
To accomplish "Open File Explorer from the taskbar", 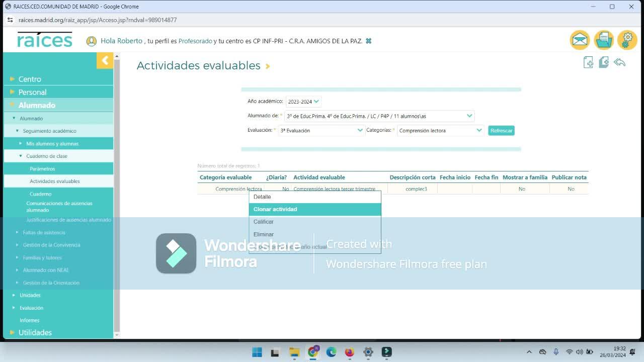I will pyautogui.click(x=294, y=352).
